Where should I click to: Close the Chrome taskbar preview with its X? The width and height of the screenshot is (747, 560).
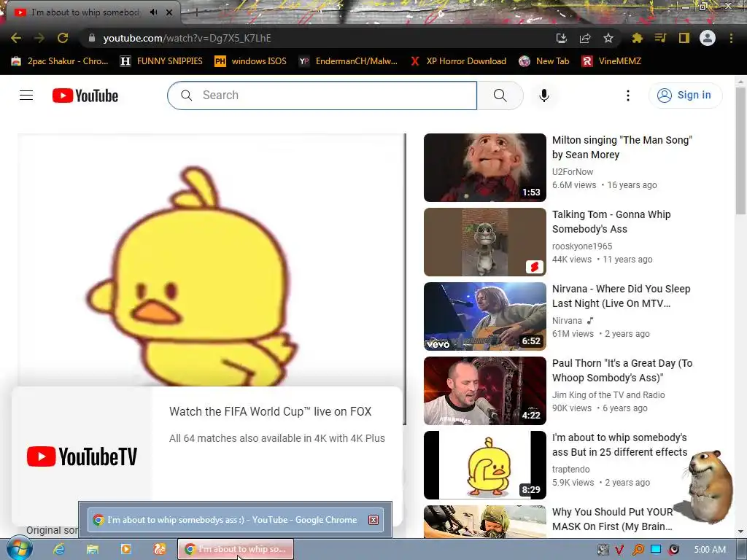click(x=373, y=519)
